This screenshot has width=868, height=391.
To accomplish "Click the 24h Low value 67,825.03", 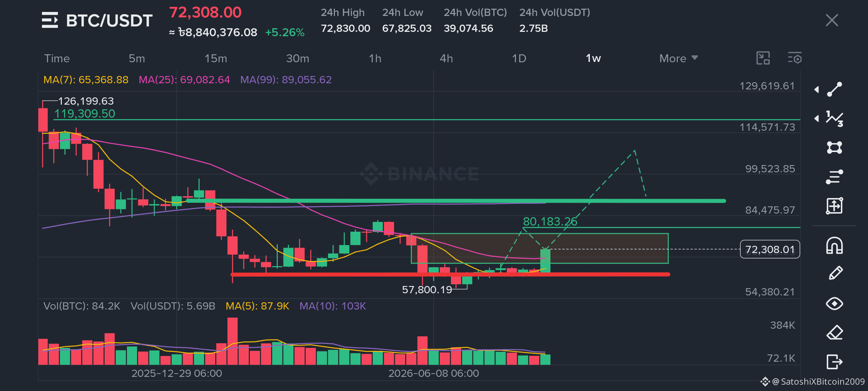I will click(x=407, y=28).
